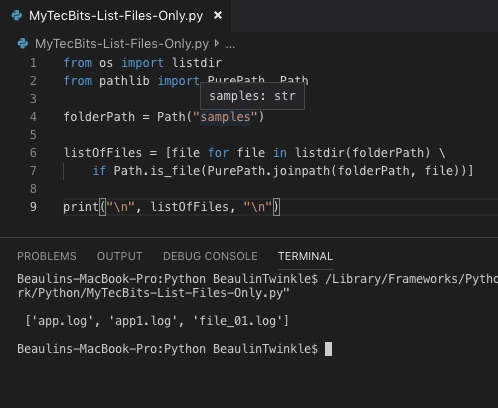498x408 pixels.
Task: Click Path.is_file on line 7
Action: tap(157, 171)
